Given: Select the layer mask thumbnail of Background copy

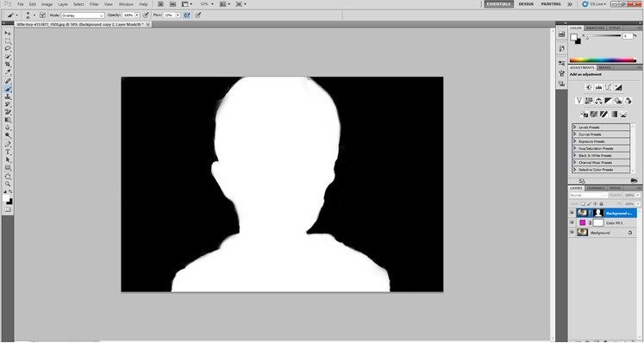Looking at the screenshot, I should pyautogui.click(x=598, y=213).
